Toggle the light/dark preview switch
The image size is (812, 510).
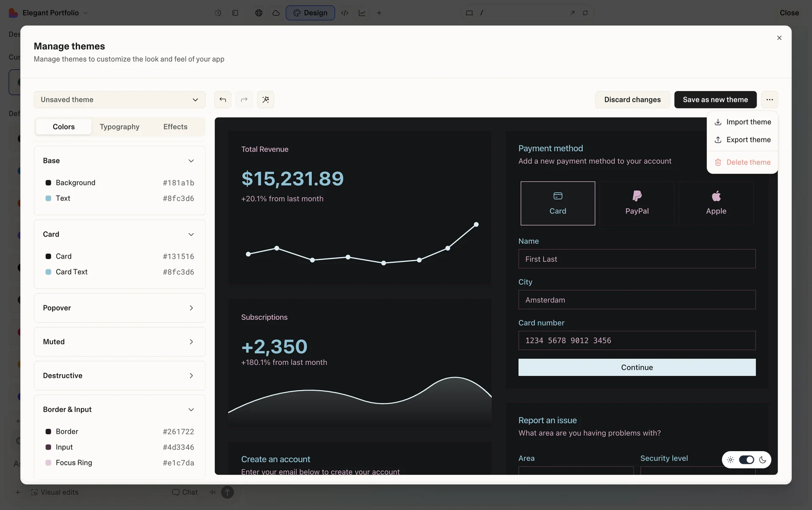pos(746,460)
